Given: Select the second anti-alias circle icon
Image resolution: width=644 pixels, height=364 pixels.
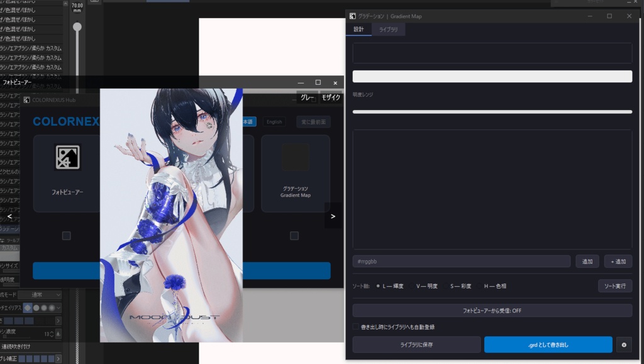Looking at the screenshot, I should (36, 308).
